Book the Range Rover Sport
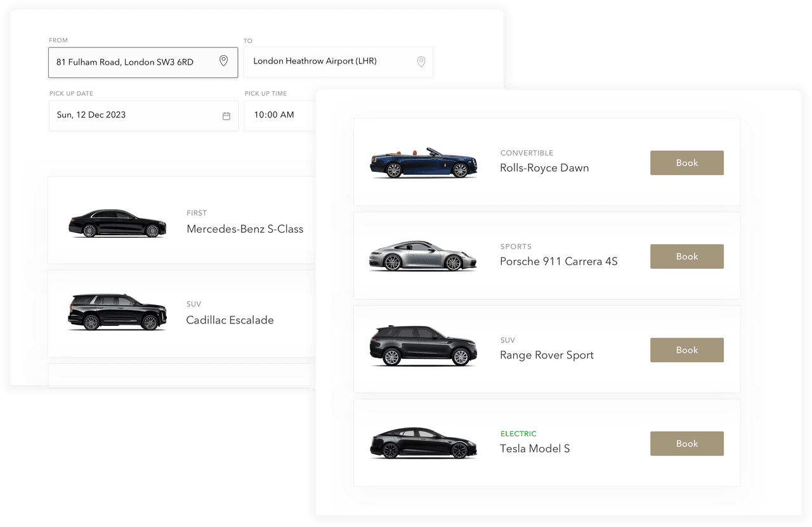This screenshot has height=527, width=812. pyautogui.click(x=686, y=350)
